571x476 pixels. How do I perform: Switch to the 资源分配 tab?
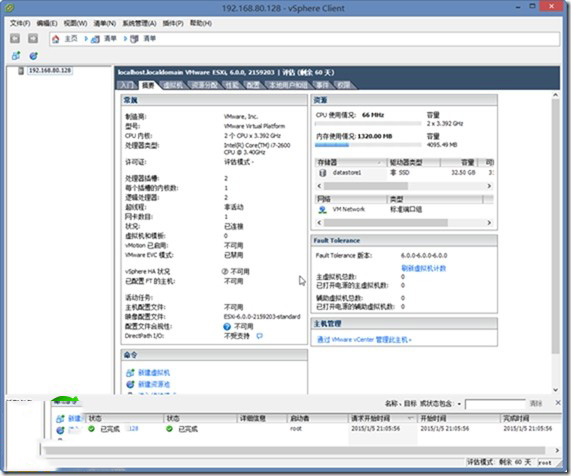[205, 85]
